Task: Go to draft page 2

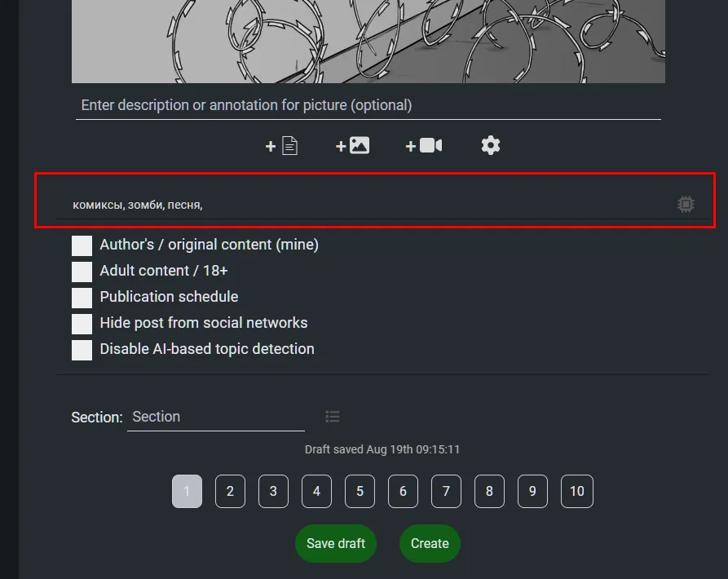Action: pyautogui.click(x=230, y=491)
